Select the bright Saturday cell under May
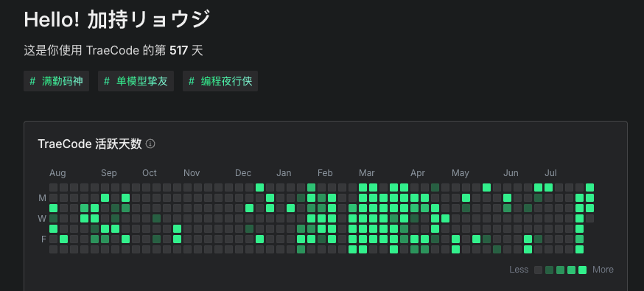This screenshot has height=291, width=644. pyautogui.click(x=455, y=249)
